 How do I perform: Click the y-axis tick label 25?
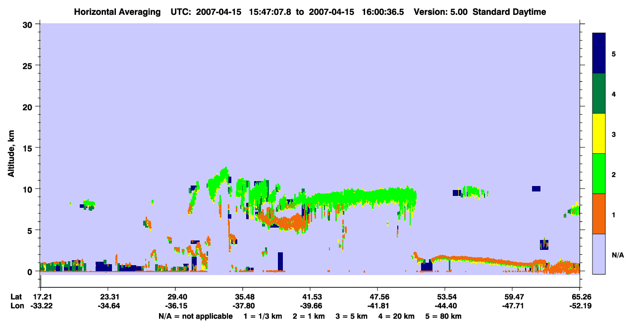(x=29, y=65)
